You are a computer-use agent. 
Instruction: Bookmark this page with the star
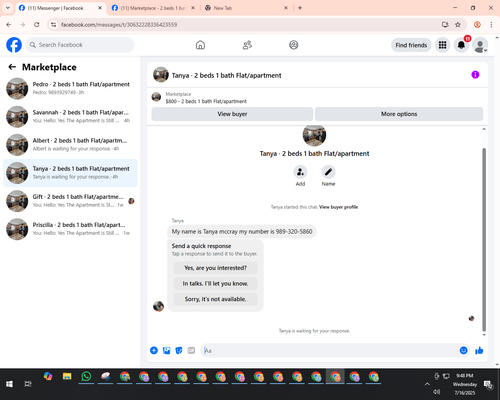pyautogui.click(x=458, y=25)
